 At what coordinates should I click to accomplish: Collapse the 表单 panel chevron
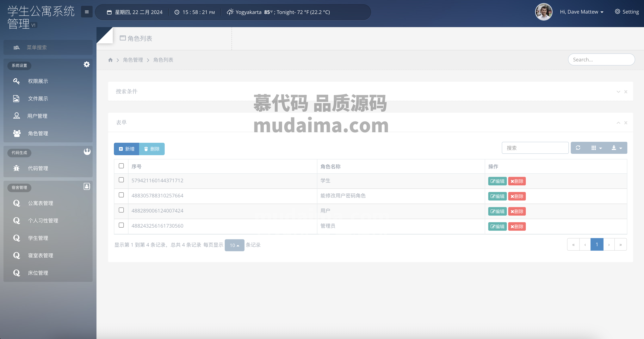tap(618, 123)
